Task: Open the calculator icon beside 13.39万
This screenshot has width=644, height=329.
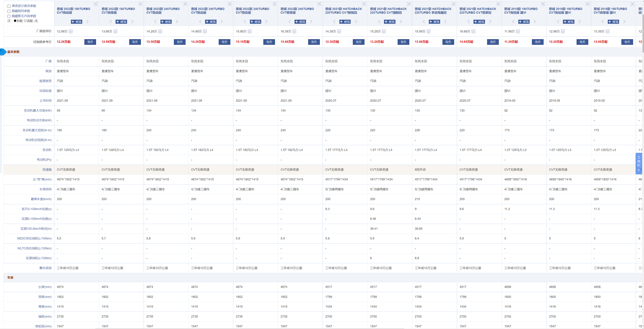Action: pyautogui.click(x=608, y=31)
